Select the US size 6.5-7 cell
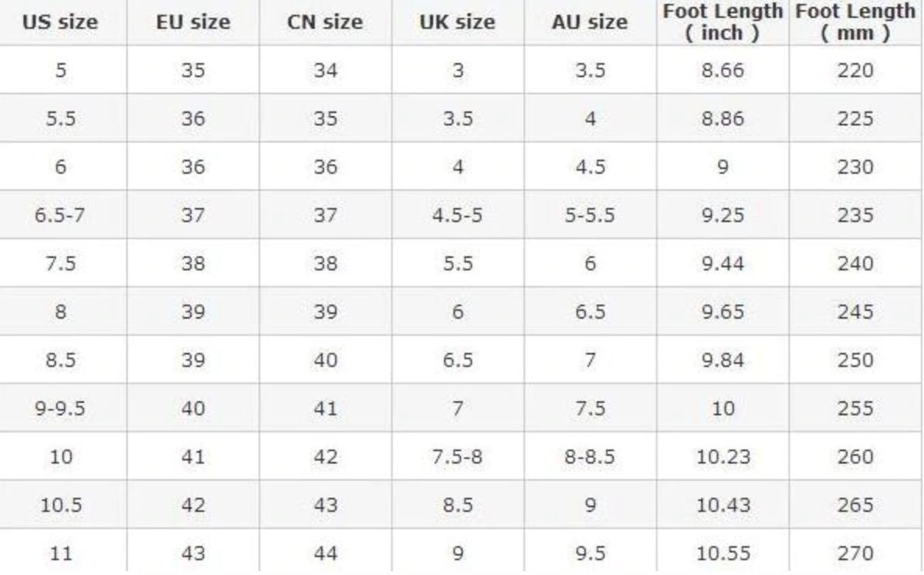This screenshot has height=575, width=924. pyautogui.click(x=60, y=216)
